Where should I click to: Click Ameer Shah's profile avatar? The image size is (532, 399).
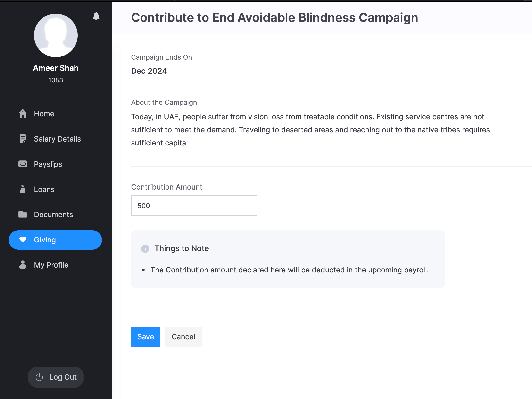(56, 35)
